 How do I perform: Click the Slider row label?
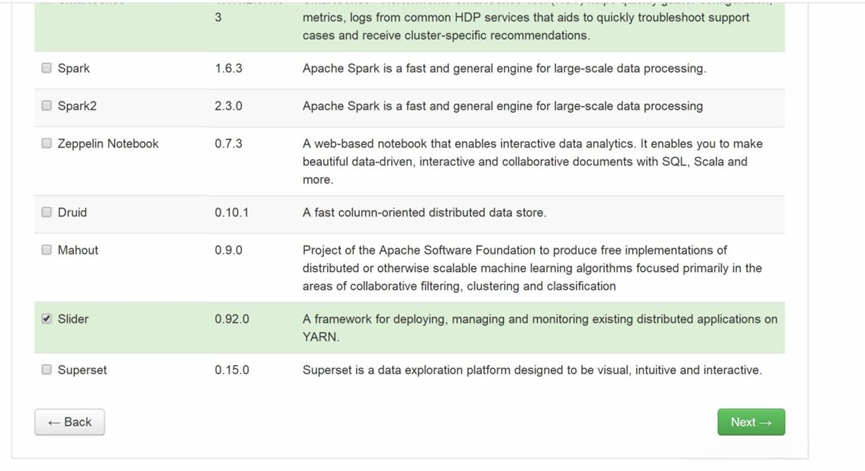73,319
